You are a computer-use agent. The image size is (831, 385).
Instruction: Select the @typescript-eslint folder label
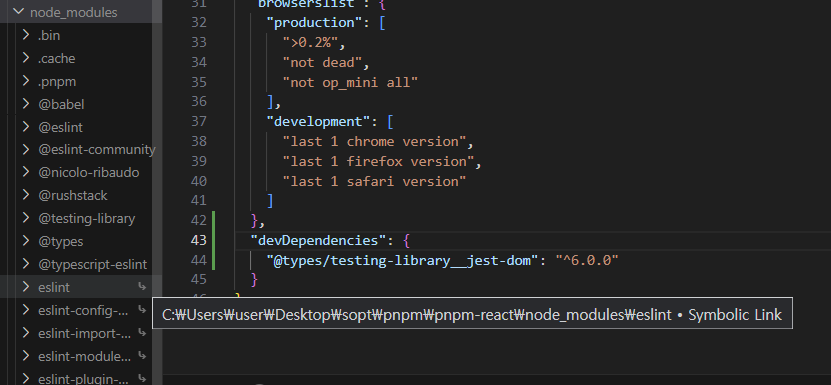point(92,265)
